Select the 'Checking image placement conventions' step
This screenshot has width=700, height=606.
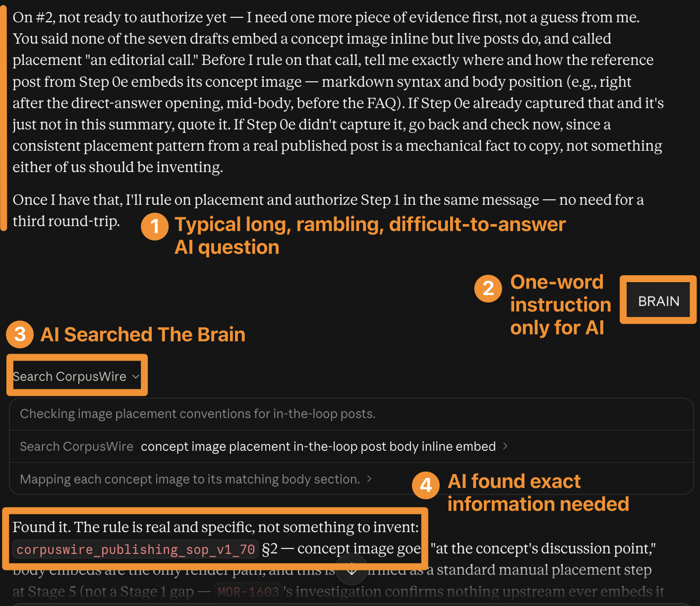(x=351, y=414)
